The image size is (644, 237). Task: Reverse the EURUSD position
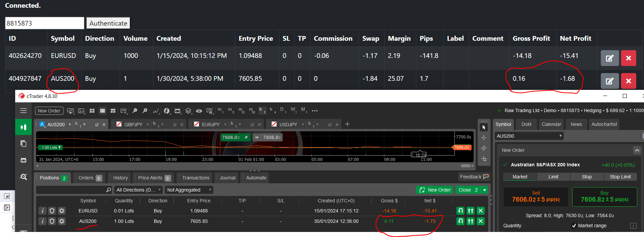(460, 211)
